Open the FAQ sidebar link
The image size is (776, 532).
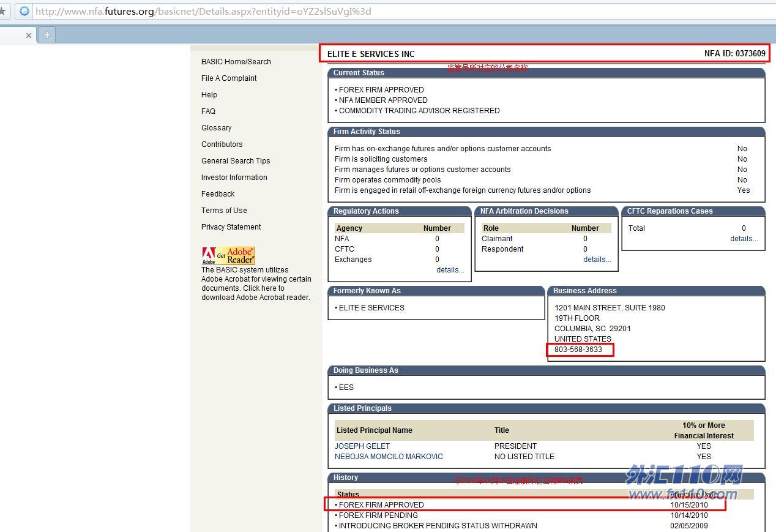point(208,111)
